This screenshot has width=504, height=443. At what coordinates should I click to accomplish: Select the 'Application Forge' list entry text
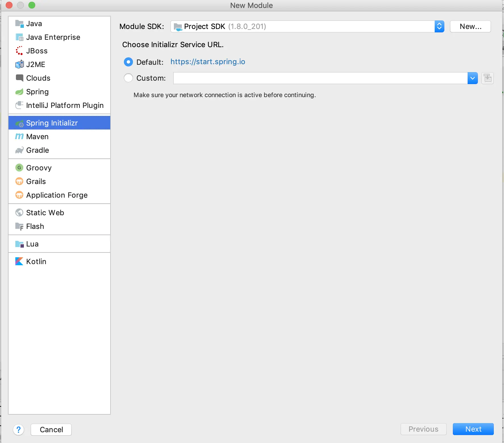click(x=57, y=195)
